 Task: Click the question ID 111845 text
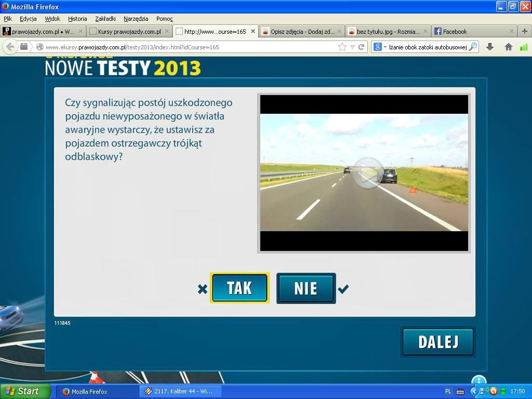[62, 323]
